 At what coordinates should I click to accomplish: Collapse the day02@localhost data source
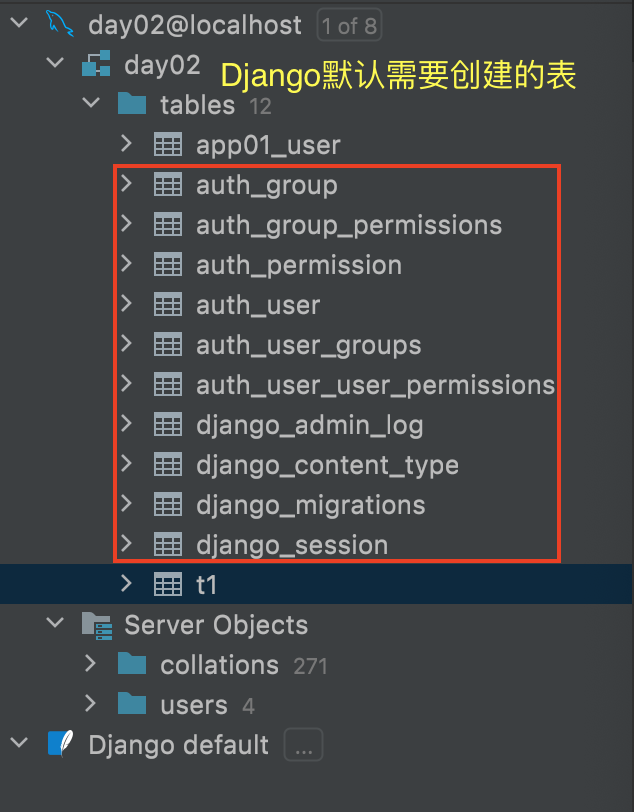pos(19,25)
